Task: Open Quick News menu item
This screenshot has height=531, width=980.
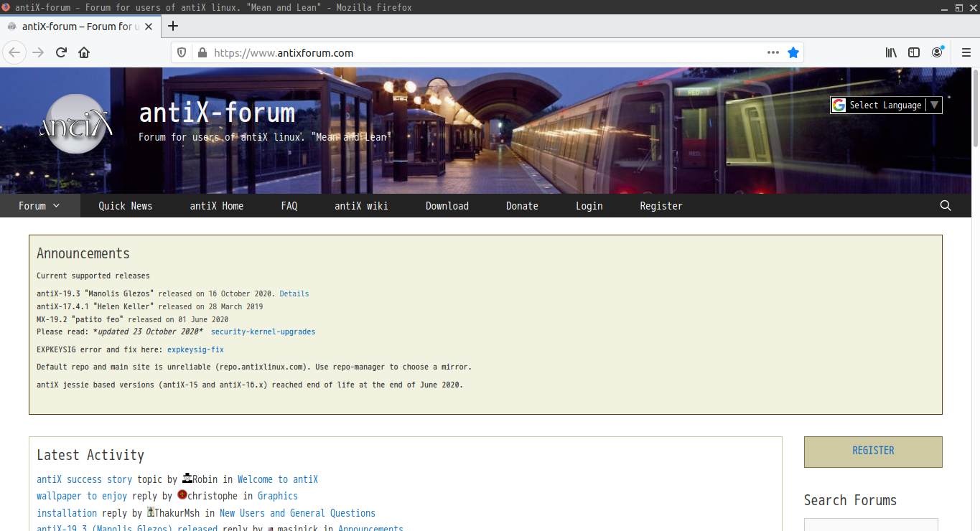Action: click(126, 206)
